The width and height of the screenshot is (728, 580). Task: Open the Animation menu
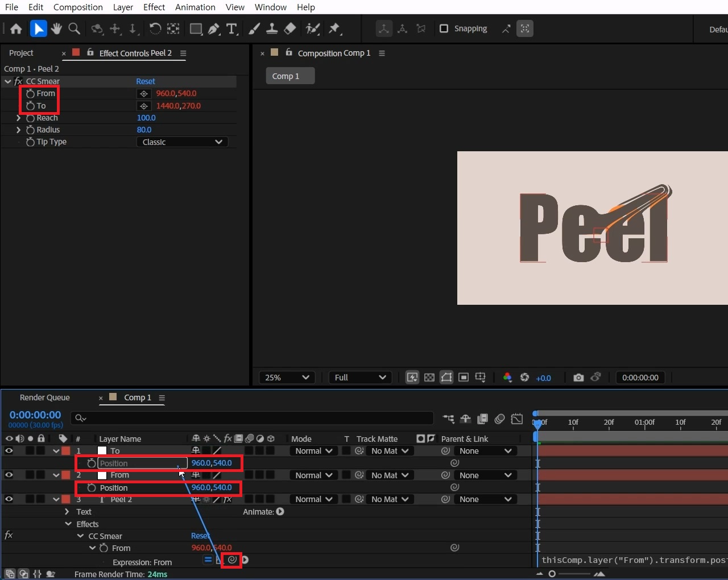tap(195, 7)
